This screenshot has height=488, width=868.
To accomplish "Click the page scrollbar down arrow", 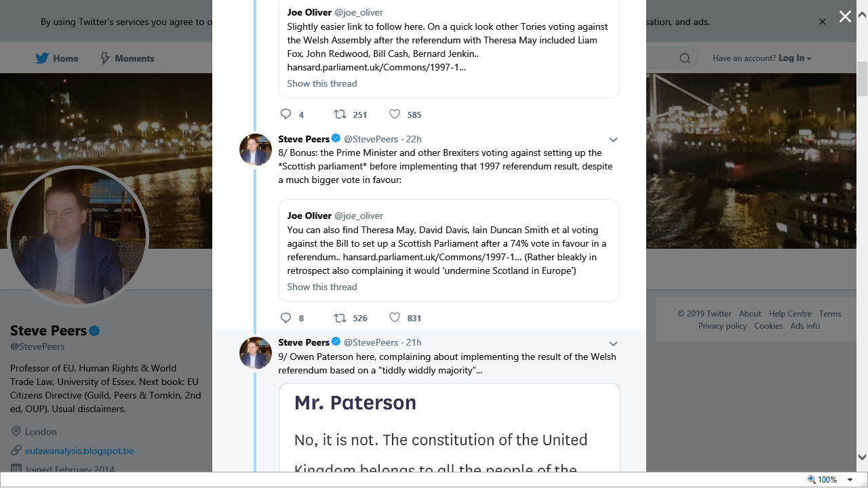I will click(x=862, y=457).
